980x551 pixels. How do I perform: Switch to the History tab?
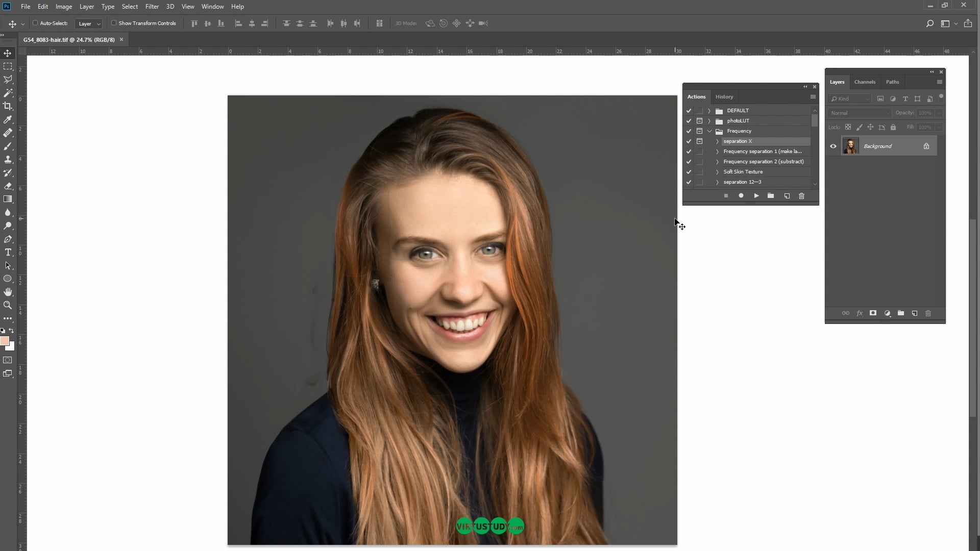click(724, 97)
